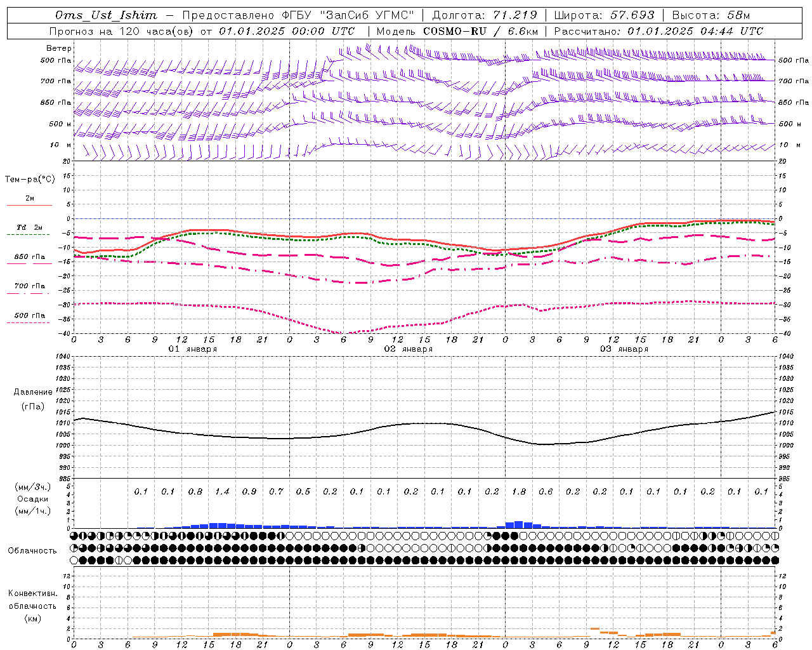
Task: Click the Конвективн. label of convective cloud panel
Action: [x=33, y=594]
